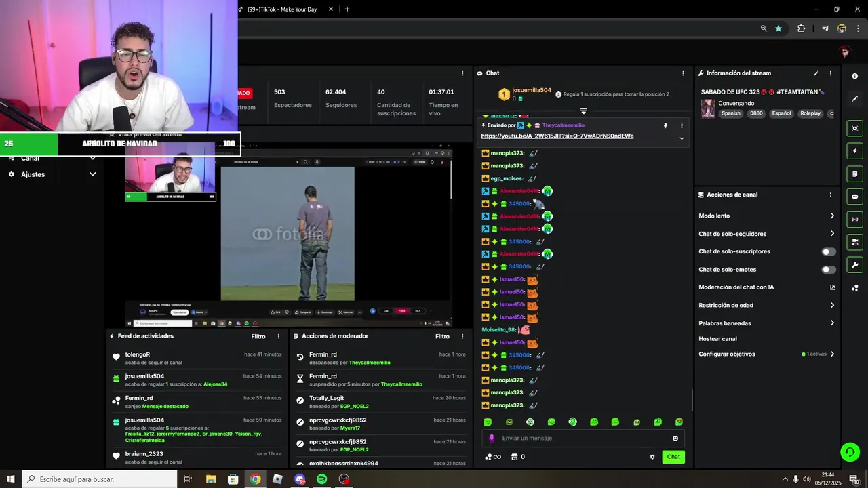This screenshot has height=488, width=868.
Task: Click the focus frame icon in the right sidebar
Action: tap(854, 128)
